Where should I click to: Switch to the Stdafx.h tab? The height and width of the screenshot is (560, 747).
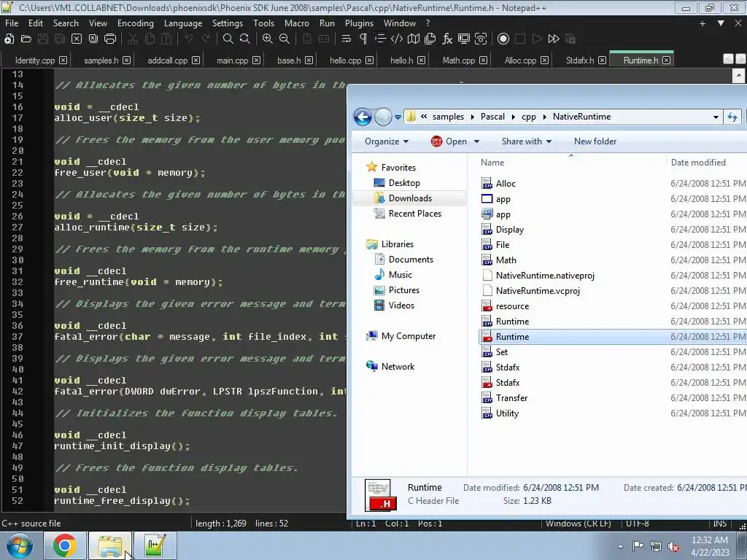pos(580,61)
